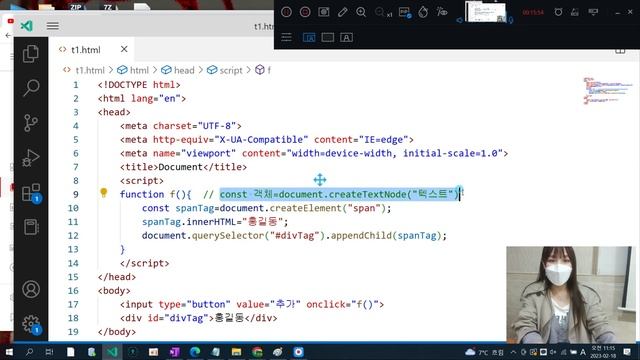This screenshot has height=360, width=640.
Task: Select third recorder capture mode icon
Action: pyautogui.click(x=347, y=38)
